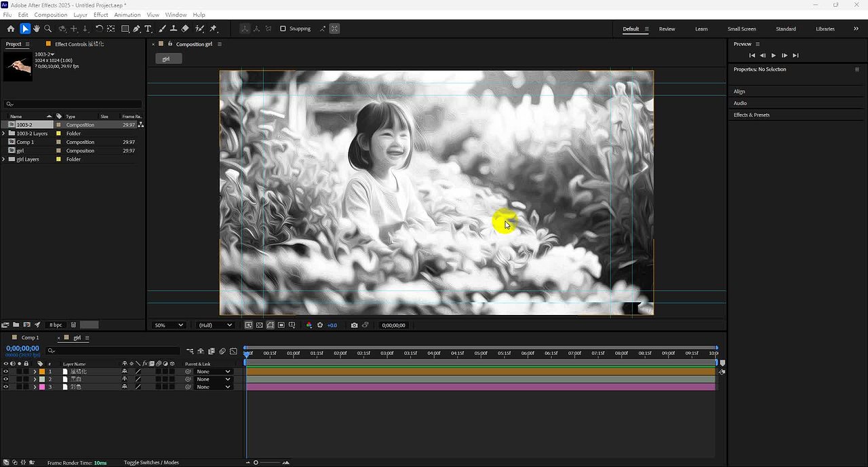Image resolution: width=868 pixels, height=467 pixels.
Task: Toggle visibility of layer 3
Action: [x=5, y=387]
